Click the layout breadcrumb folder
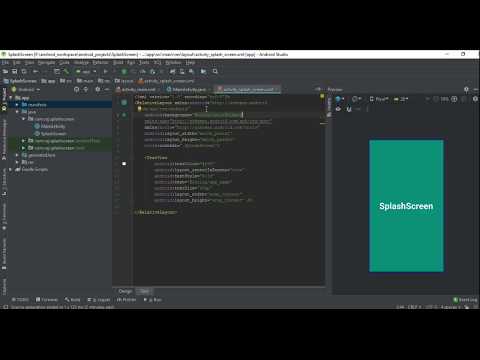Image resolution: width=480 pixels, height=360 pixels. tap(124, 81)
